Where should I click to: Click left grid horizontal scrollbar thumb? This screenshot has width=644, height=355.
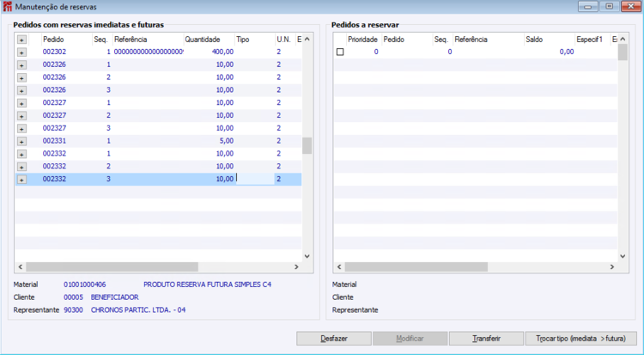(112, 267)
